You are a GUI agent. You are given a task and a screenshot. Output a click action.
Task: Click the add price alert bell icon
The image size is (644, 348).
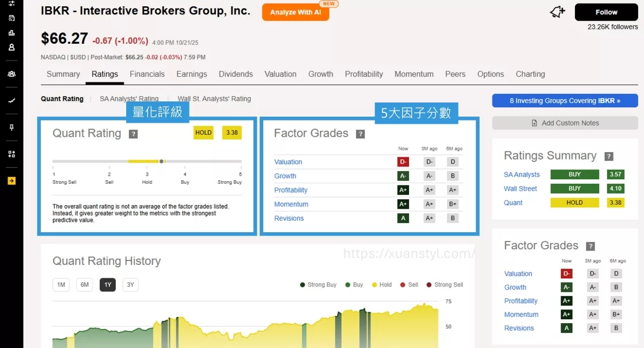point(556,12)
